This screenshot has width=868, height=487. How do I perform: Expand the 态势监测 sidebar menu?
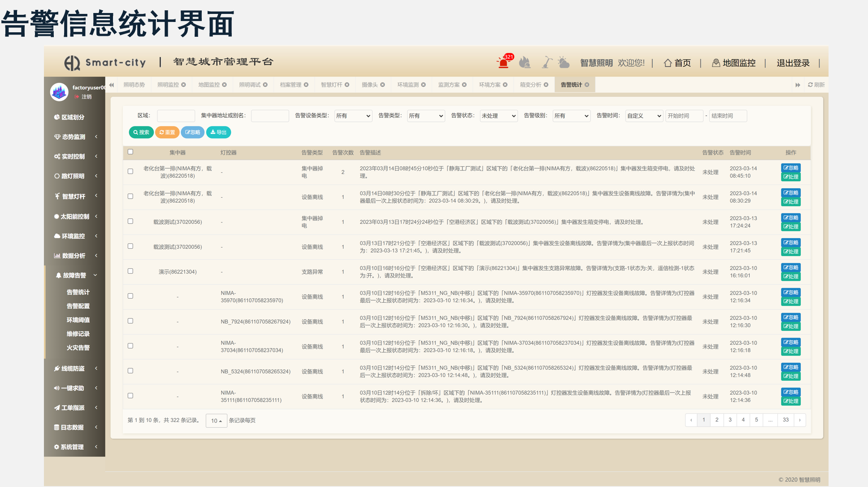pos(75,137)
